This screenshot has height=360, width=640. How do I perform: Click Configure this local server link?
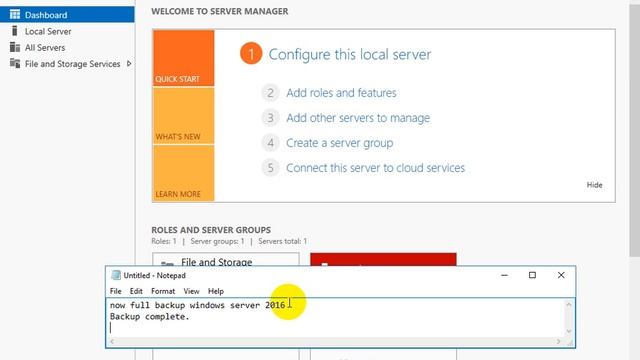tap(350, 54)
